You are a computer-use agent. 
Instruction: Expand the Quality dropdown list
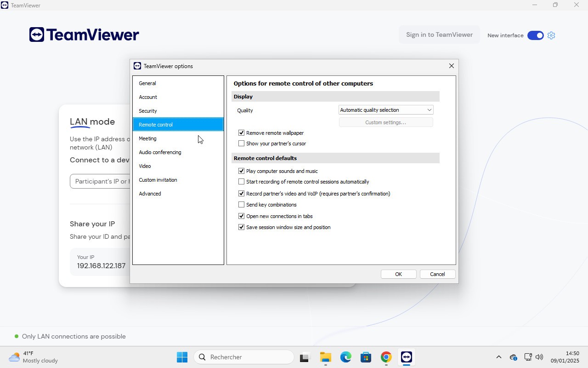[386, 110]
